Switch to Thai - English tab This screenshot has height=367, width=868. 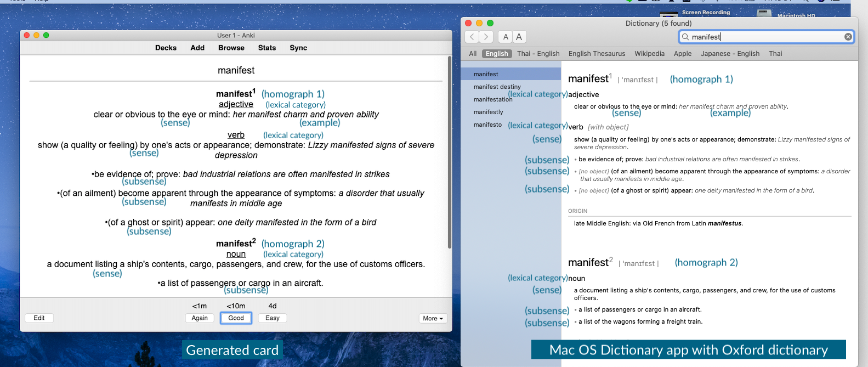coord(538,54)
